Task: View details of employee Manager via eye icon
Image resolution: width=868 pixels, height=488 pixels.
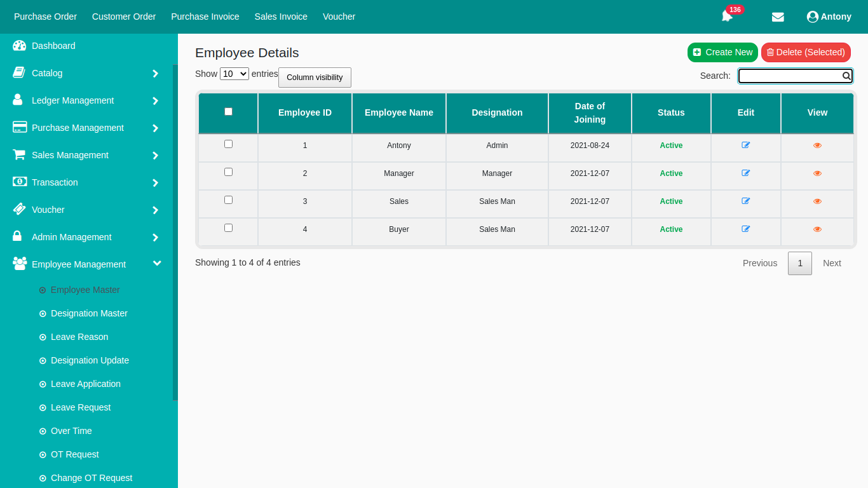Action: click(817, 173)
